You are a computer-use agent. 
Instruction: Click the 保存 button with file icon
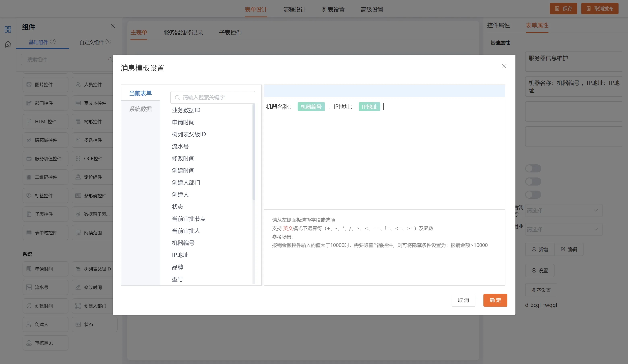[563, 9]
